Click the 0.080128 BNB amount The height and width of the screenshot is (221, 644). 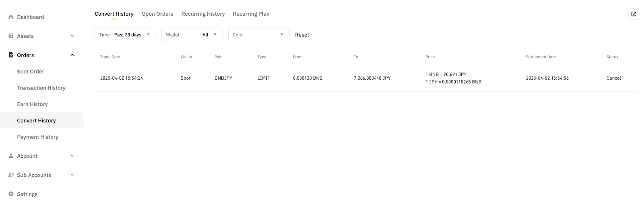click(308, 78)
